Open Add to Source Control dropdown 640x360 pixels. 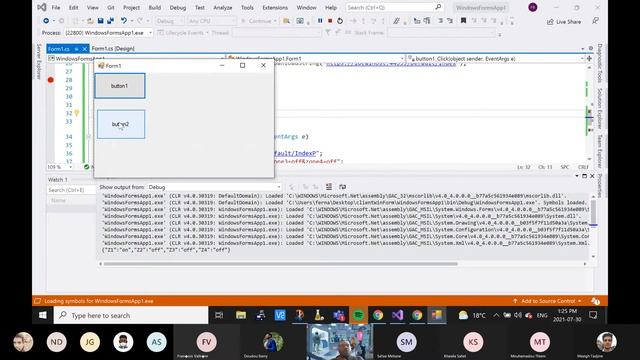click(x=547, y=301)
